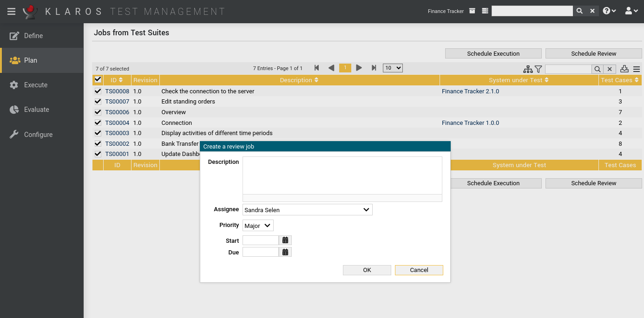644x318 pixels.
Task: Open the calendar picker for the Start date
Action: [285, 240]
